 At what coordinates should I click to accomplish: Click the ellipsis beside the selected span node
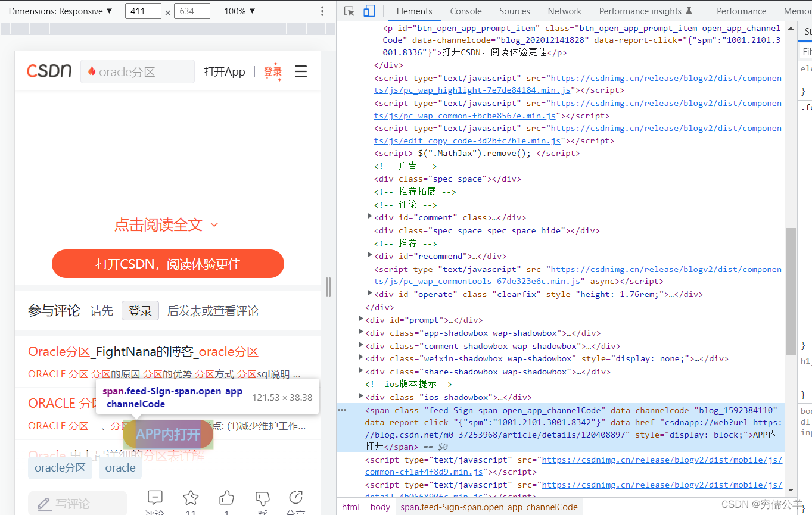tap(342, 410)
